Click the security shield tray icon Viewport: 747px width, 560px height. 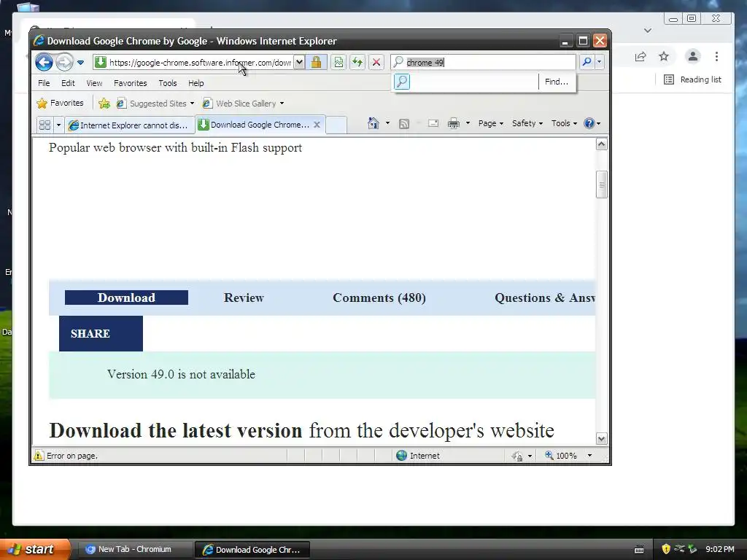[666, 549]
